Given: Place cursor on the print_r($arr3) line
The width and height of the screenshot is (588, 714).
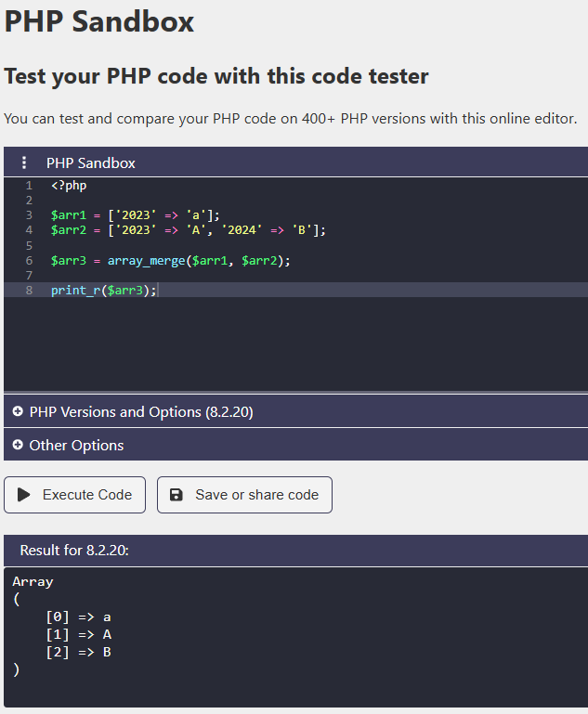Looking at the screenshot, I should 104,290.
